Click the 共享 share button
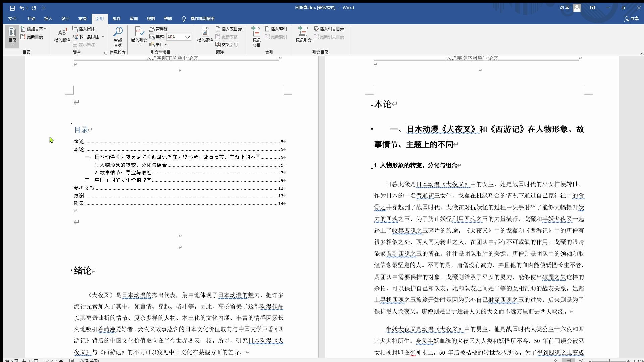This screenshot has width=644, height=362. [x=631, y=19]
